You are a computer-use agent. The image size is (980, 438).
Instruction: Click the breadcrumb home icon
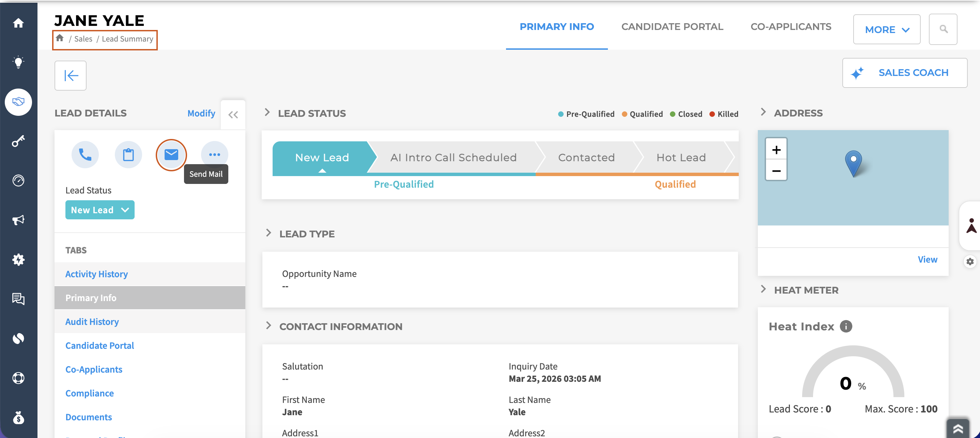(x=60, y=38)
